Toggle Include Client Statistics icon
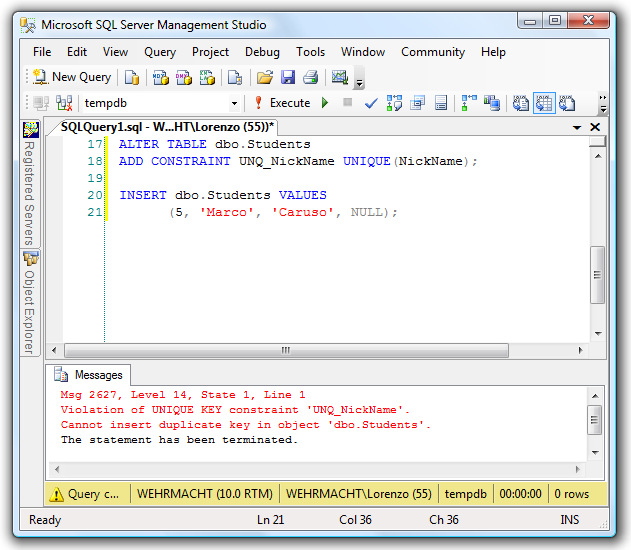631x550 pixels. pos(492,103)
